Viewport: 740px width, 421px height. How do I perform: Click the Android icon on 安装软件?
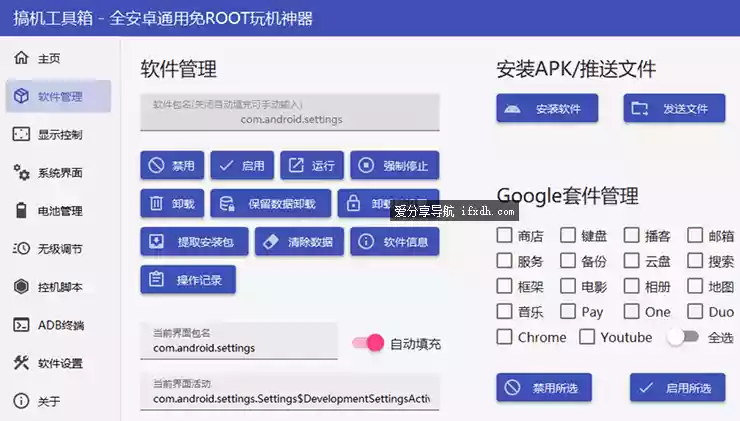click(512, 109)
